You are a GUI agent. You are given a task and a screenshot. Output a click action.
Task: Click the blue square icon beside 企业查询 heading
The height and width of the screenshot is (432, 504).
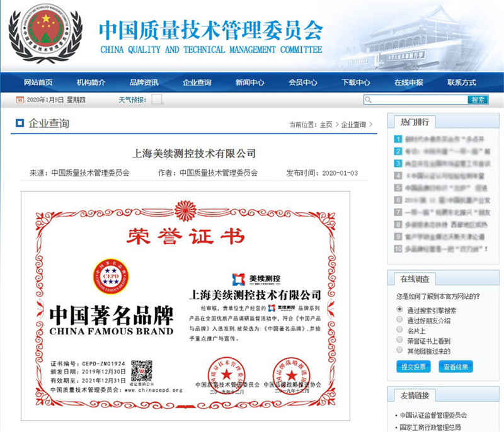click(20, 123)
